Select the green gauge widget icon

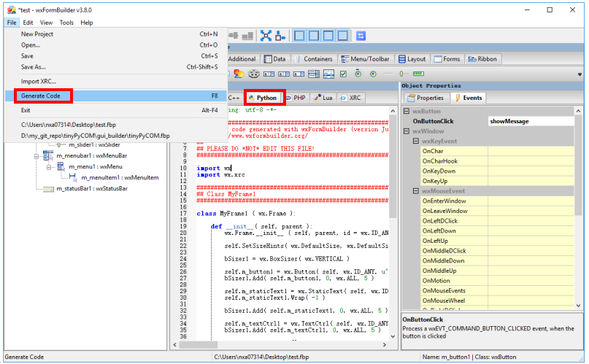point(418,74)
